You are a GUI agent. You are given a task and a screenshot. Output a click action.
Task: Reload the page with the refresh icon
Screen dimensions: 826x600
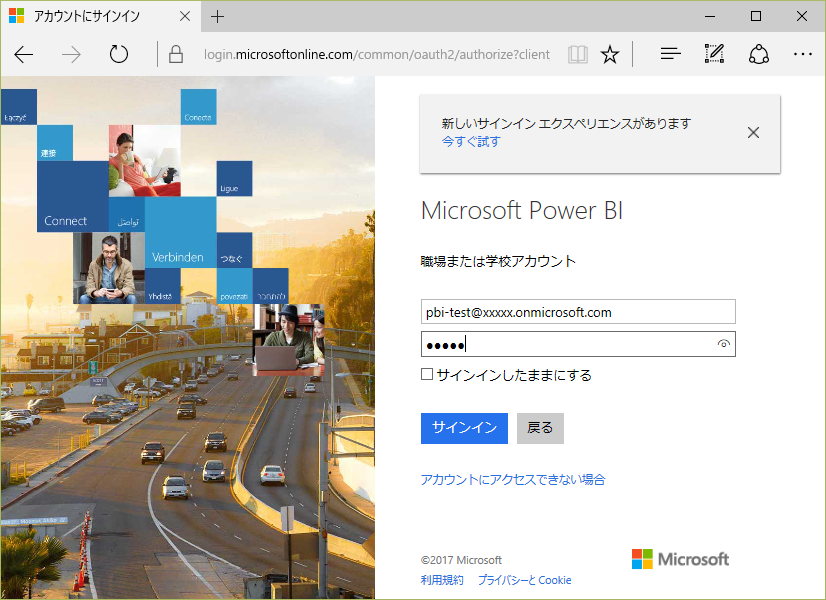(119, 54)
